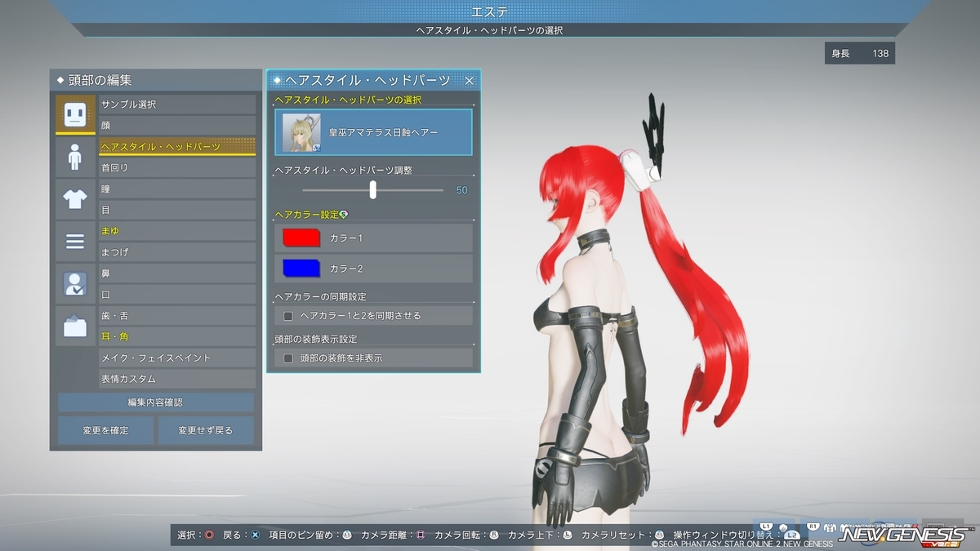Screen dimensions: 980x551
Task: Click the 操作ウィンドウ切り替え button icon
Action: click(791, 535)
